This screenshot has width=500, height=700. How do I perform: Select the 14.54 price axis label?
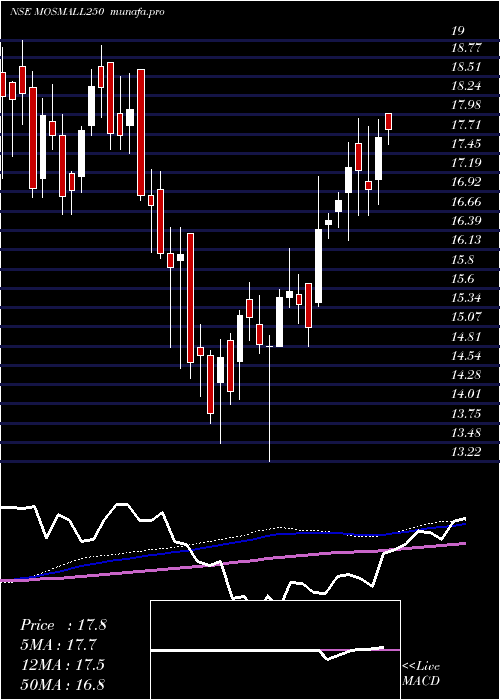[466, 356]
